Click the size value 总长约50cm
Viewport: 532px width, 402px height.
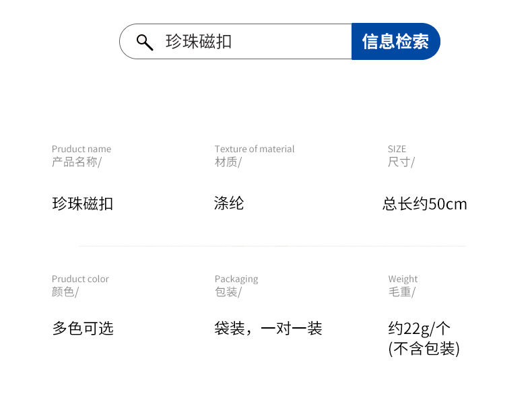pyautogui.click(x=425, y=204)
